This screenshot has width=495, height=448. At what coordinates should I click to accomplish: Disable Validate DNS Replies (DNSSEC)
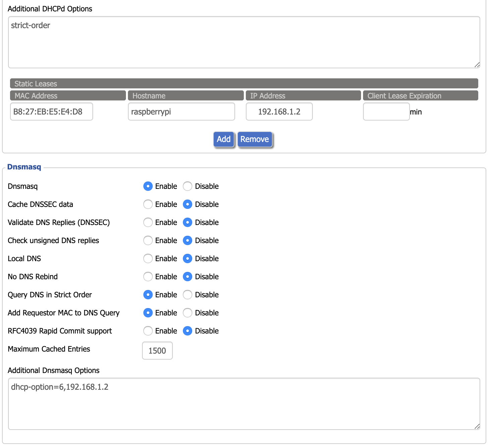188,222
